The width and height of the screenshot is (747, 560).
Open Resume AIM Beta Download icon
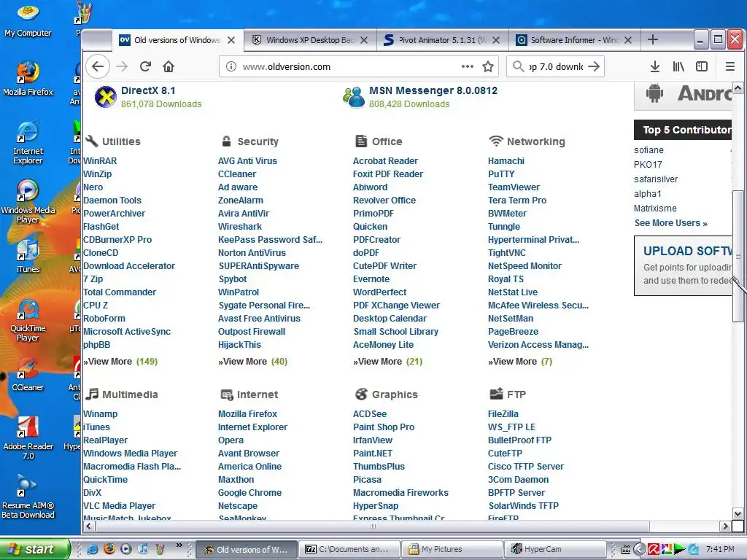[28, 497]
